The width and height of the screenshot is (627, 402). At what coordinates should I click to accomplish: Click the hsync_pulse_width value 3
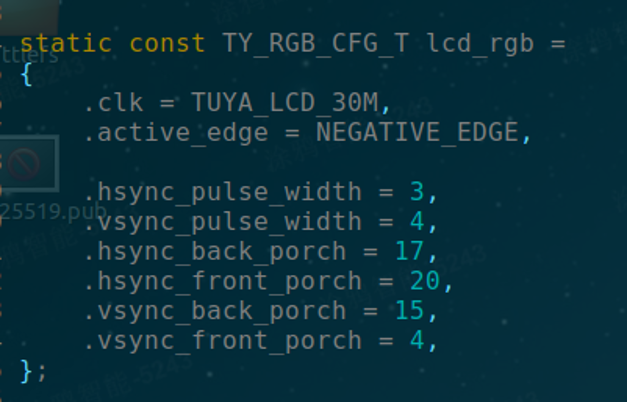[x=417, y=192]
